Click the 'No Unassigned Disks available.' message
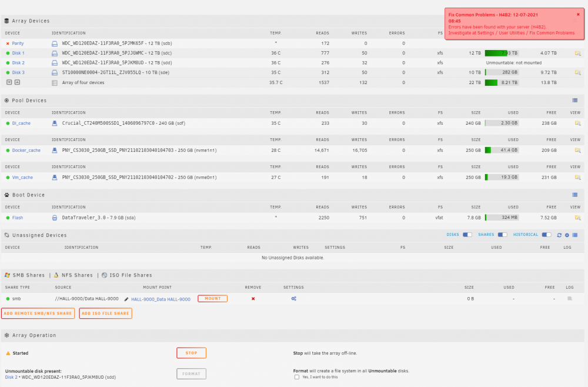Screen dimensions: 588x387 293,258
